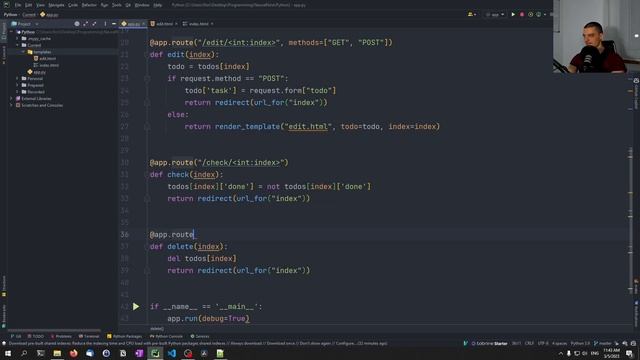This screenshot has height=360, width=640.
Task: Open the user account icon dropdown
Action: (472, 15)
